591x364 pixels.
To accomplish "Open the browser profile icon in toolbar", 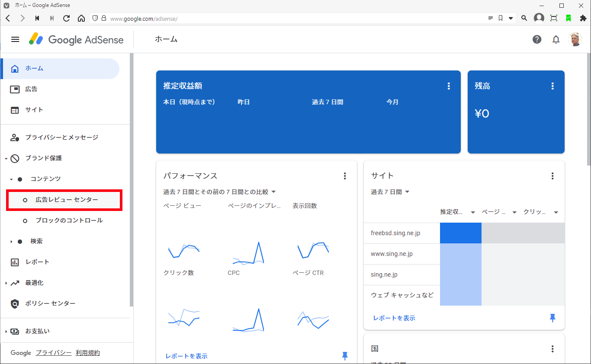I will [539, 18].
